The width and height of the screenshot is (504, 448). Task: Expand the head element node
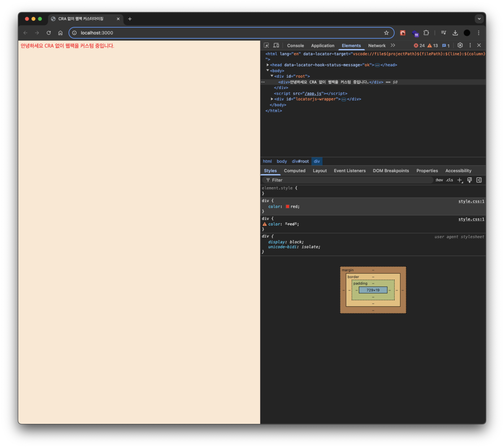point(268,65)
